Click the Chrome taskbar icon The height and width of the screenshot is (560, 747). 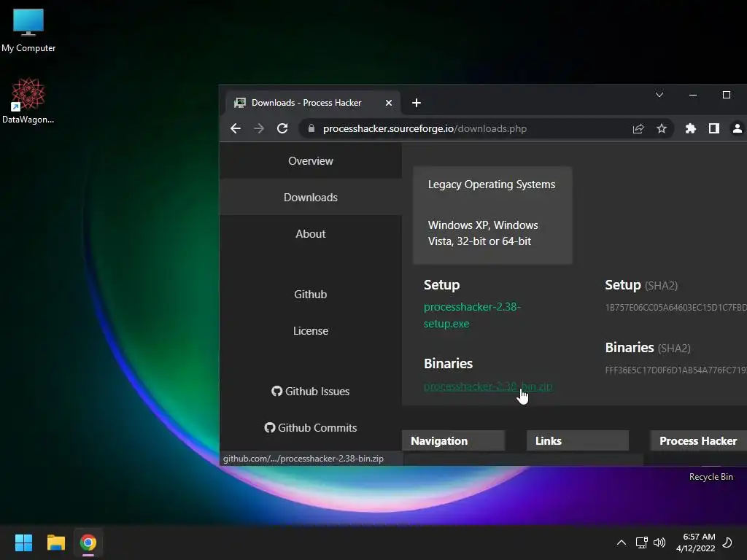point(88,542)
